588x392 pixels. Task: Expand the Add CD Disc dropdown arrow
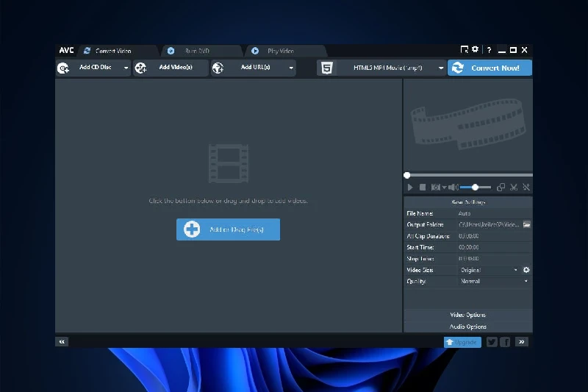click(x=126, y=68)
